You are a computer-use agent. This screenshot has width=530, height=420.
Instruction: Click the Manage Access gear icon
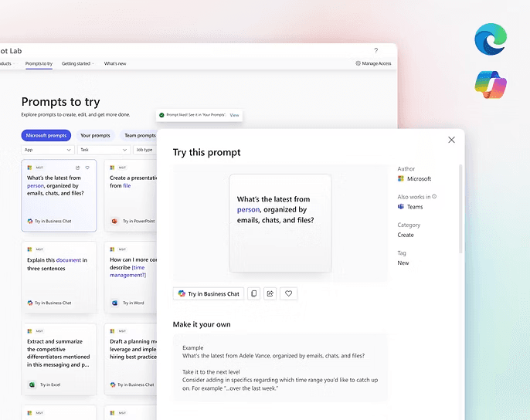click(x=358, y=63)
